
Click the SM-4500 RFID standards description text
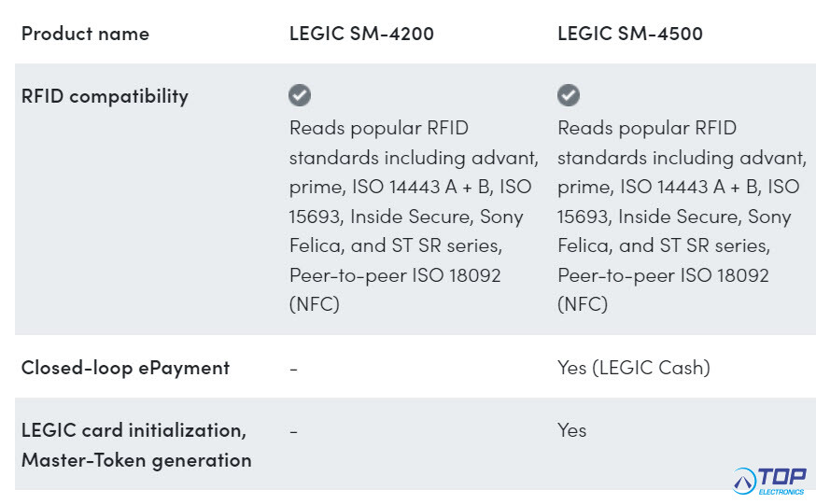tap(682, 216)
